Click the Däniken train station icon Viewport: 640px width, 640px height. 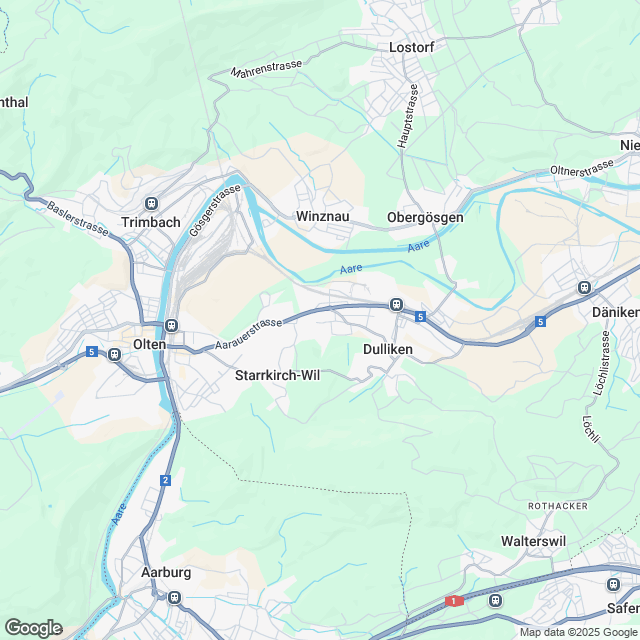click(584, 287)
